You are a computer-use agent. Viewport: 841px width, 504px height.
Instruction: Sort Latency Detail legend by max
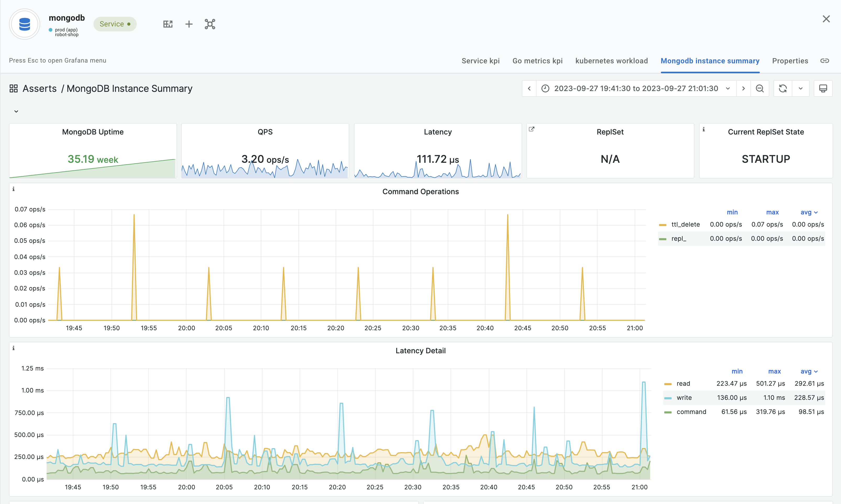coord(774,371)
